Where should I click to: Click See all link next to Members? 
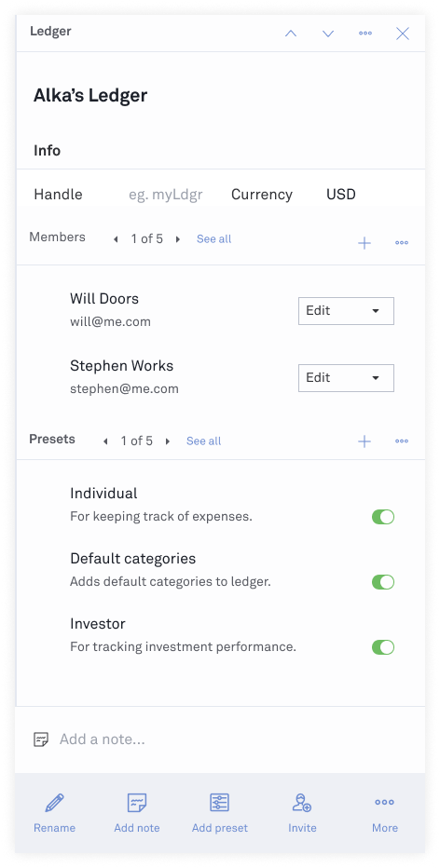coord(213,239)
